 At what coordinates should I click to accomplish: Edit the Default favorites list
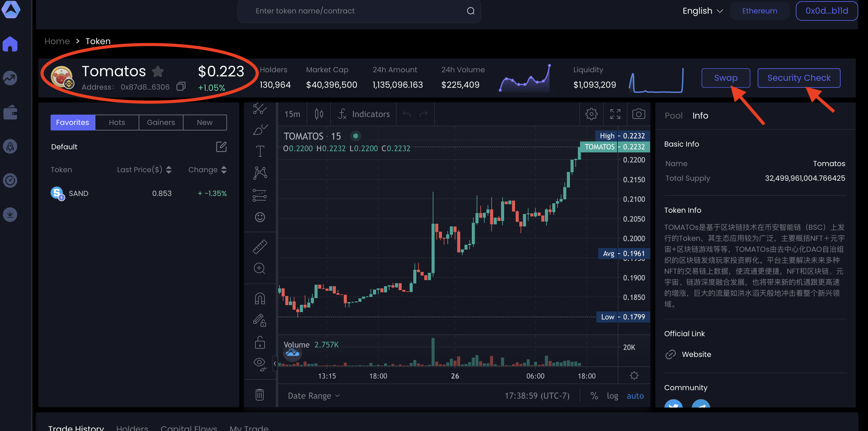(x=221, y=147)
